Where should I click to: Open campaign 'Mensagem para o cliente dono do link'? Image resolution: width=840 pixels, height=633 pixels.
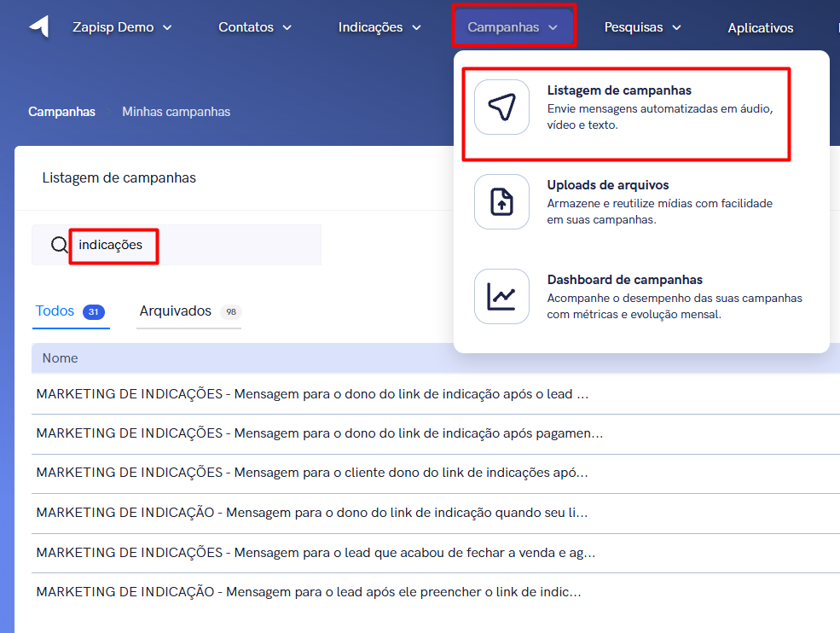(312, 473)
